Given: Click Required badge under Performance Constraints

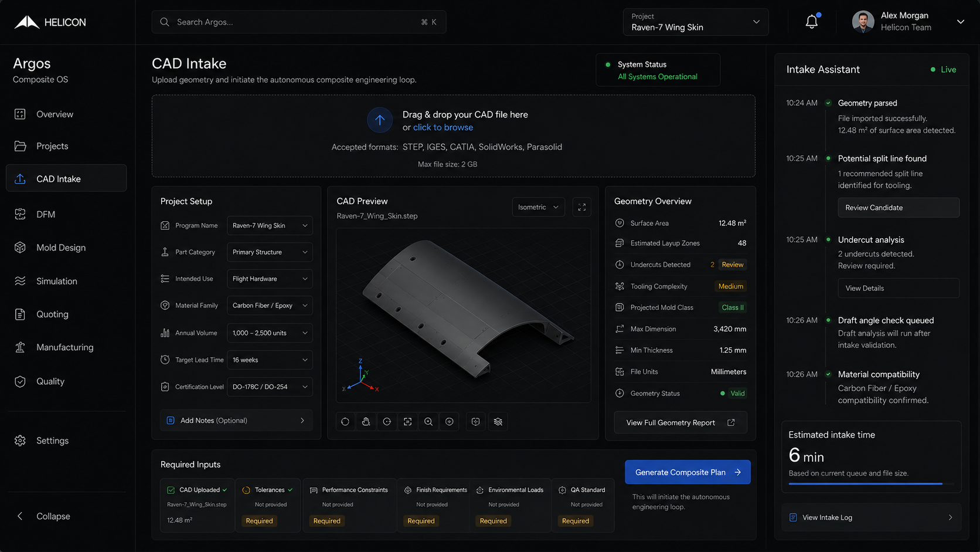Looking at the screenshot, I should (x=327, y=521).
